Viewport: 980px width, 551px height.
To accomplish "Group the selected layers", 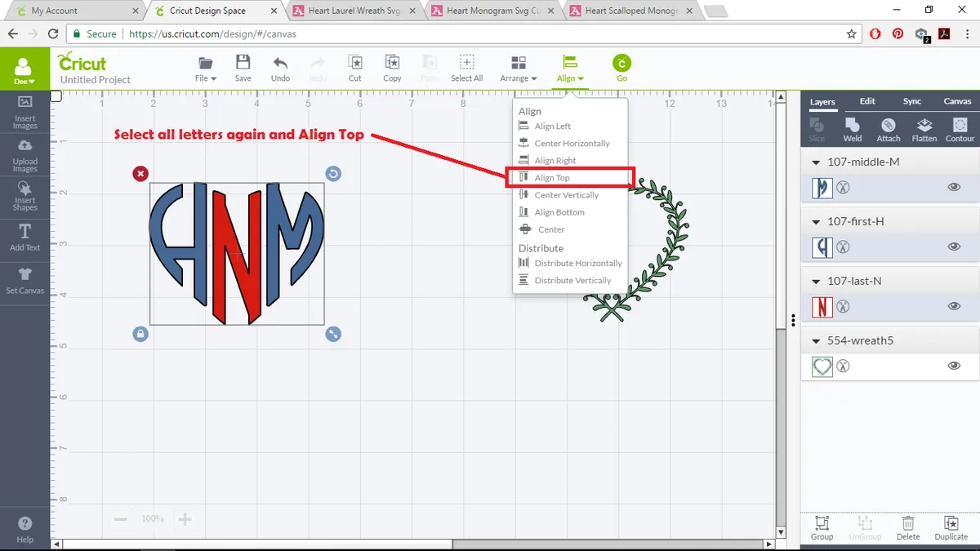I will [x=822, y=527].
